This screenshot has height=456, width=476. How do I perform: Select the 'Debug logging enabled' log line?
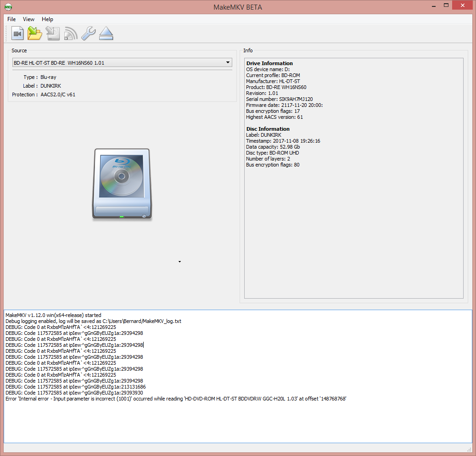click(x=94, y=321)
